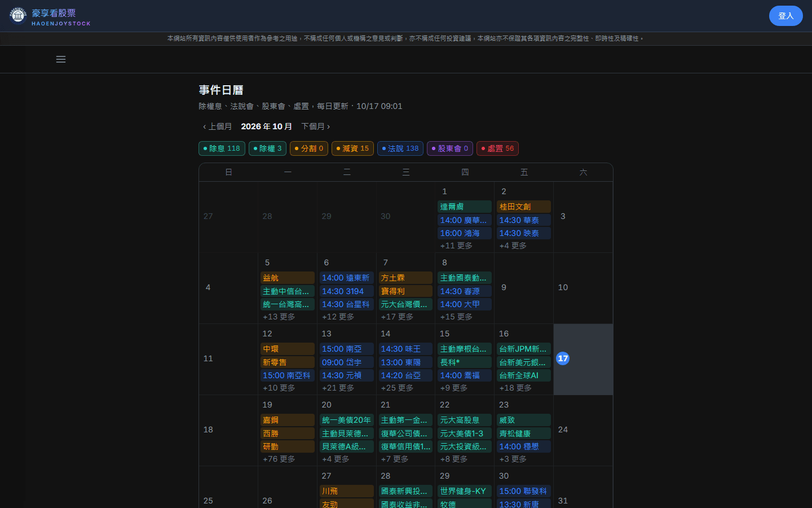812x508 pixels.
Task: Open the 16:00 鴻海 event
Action: (x=465, y=233)
